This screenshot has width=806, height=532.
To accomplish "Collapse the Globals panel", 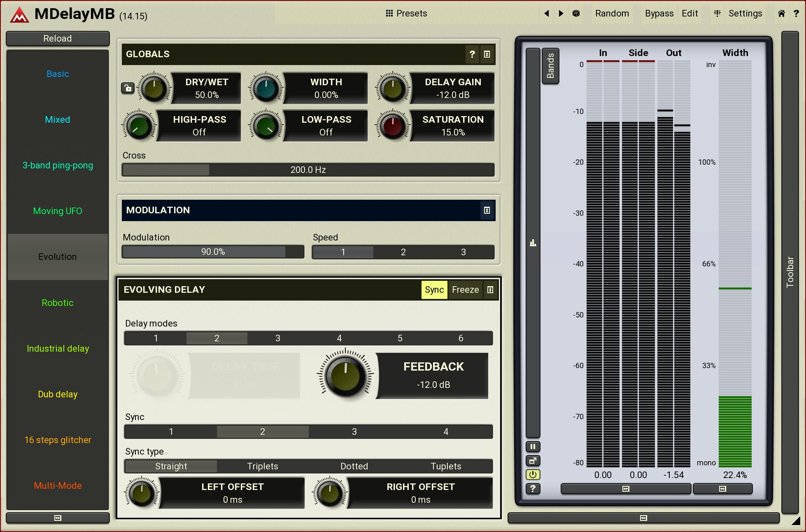I will [x=487, y=54].
